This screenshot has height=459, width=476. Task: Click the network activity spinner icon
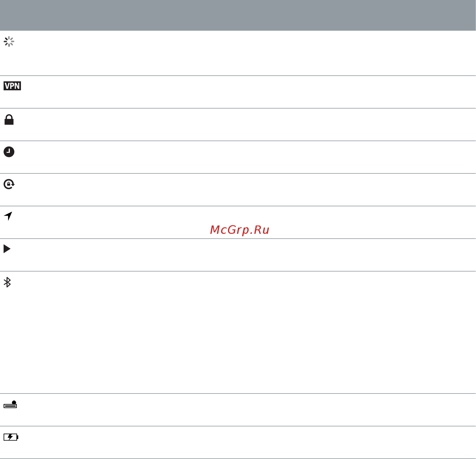[9, 42]
